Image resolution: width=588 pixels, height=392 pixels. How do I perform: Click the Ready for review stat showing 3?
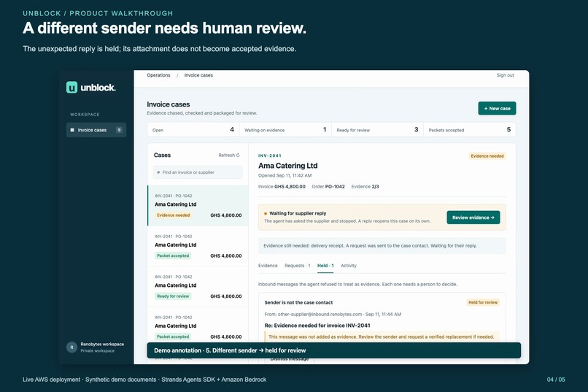(377, 130)
